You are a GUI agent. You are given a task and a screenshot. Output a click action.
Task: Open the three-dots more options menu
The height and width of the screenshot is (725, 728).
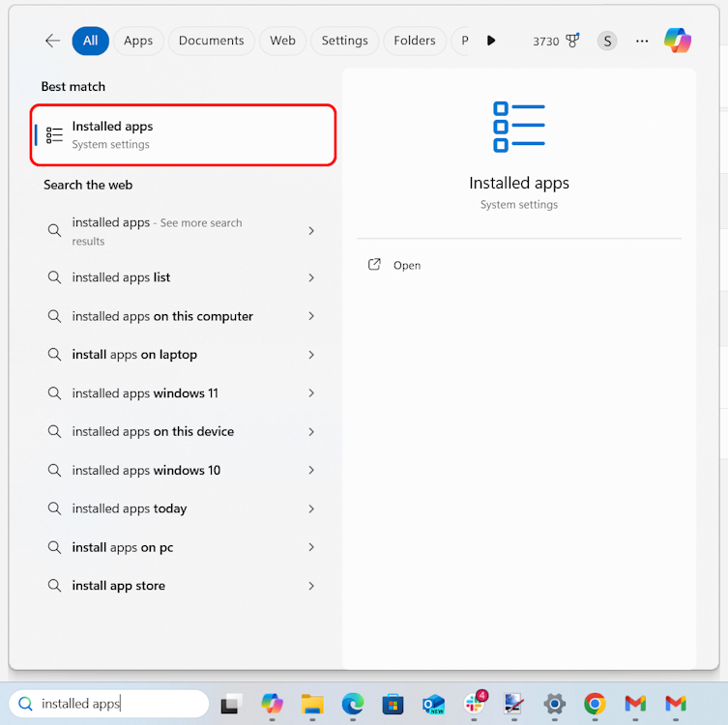tap(642, 41)
